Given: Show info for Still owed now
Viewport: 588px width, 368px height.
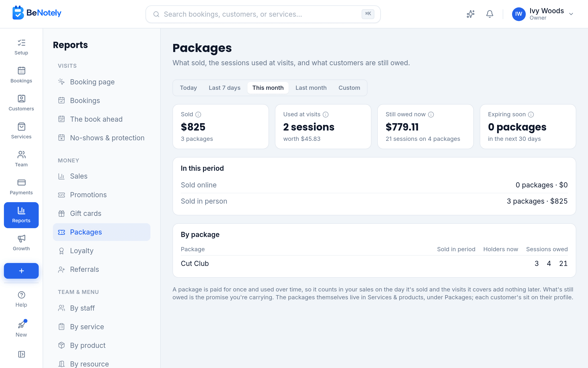Looking at the screenshot, I should click(431, 114).
